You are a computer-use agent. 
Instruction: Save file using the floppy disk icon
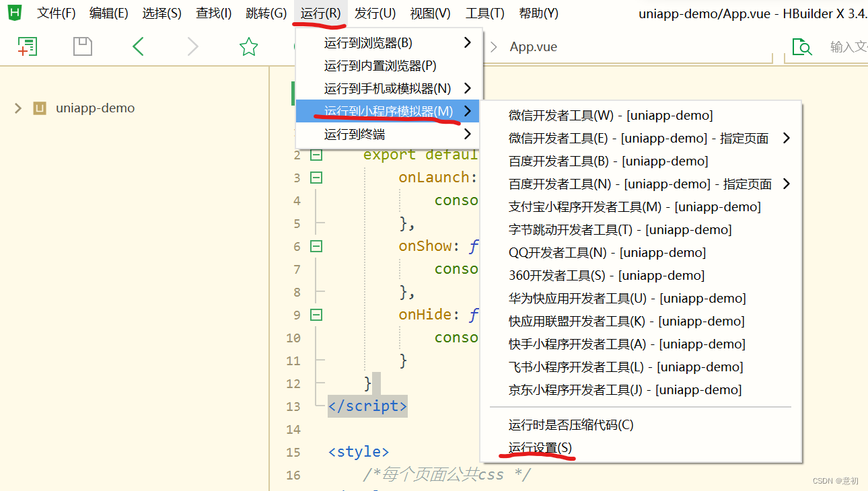click(82, 46)
